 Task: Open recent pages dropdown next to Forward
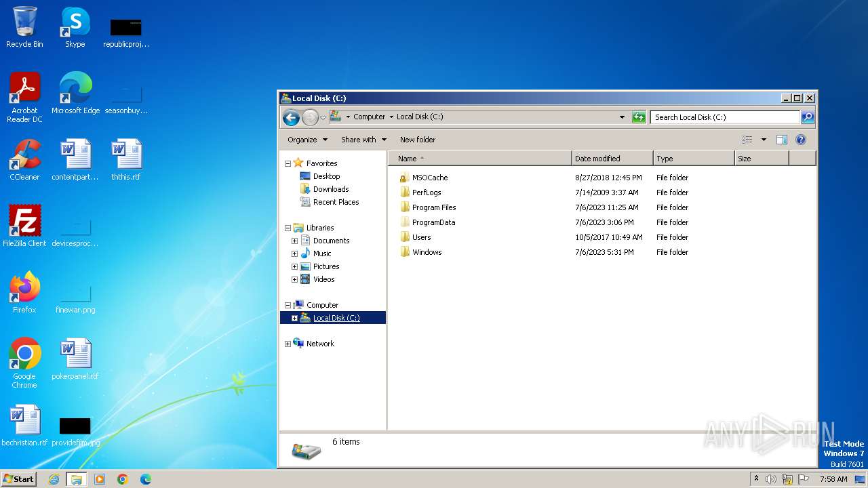[x=323, y=118]
